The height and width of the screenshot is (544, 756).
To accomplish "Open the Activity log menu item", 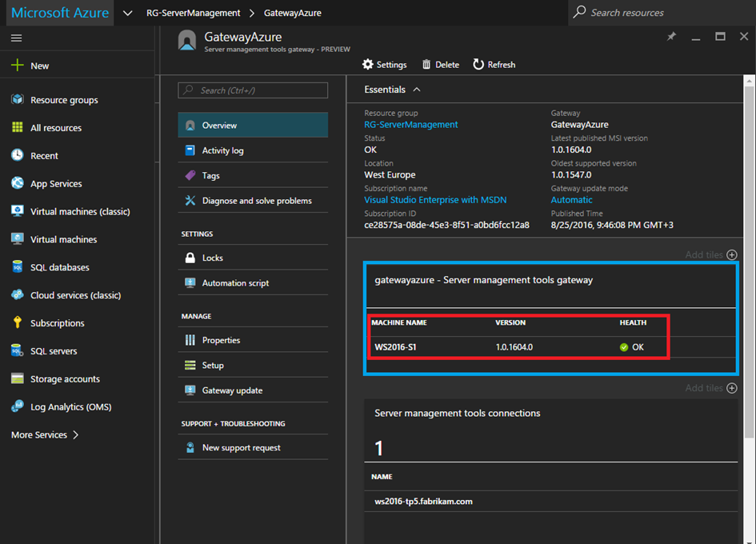I will coord(253,150).
